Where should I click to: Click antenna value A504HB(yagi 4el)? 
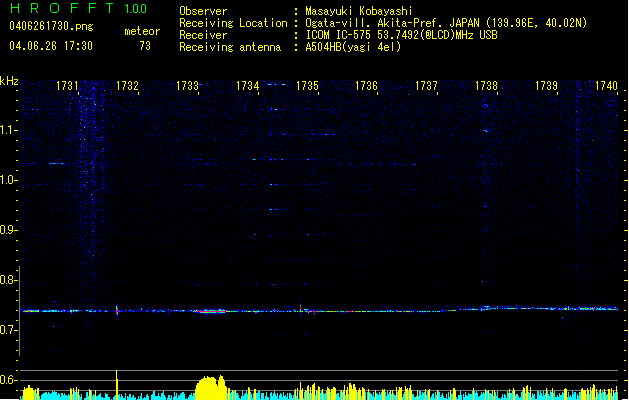(x=353, y=47)
